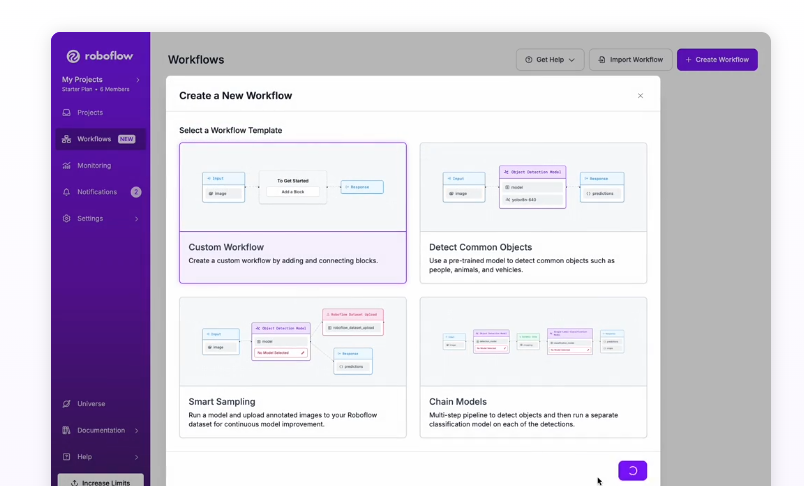Click the Import Workflow button

click(631, 59)
